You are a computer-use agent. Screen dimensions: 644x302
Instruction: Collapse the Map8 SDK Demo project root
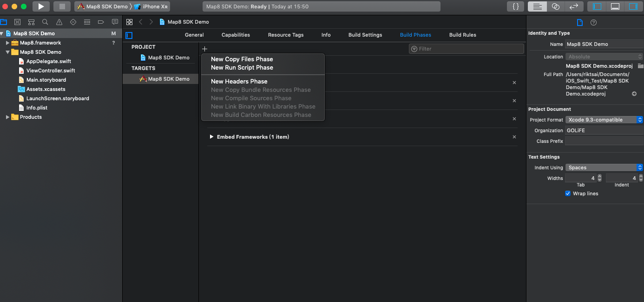(x=2, y=33)
